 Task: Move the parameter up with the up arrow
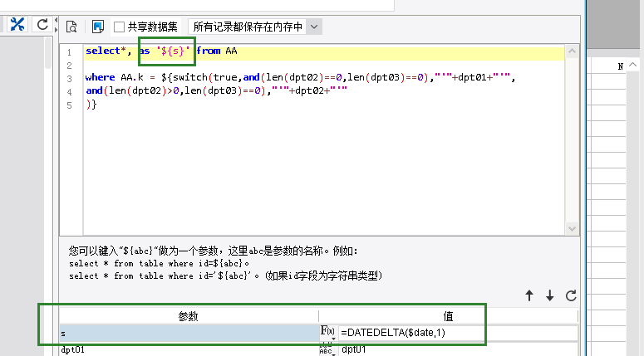[x=529, y=295]
